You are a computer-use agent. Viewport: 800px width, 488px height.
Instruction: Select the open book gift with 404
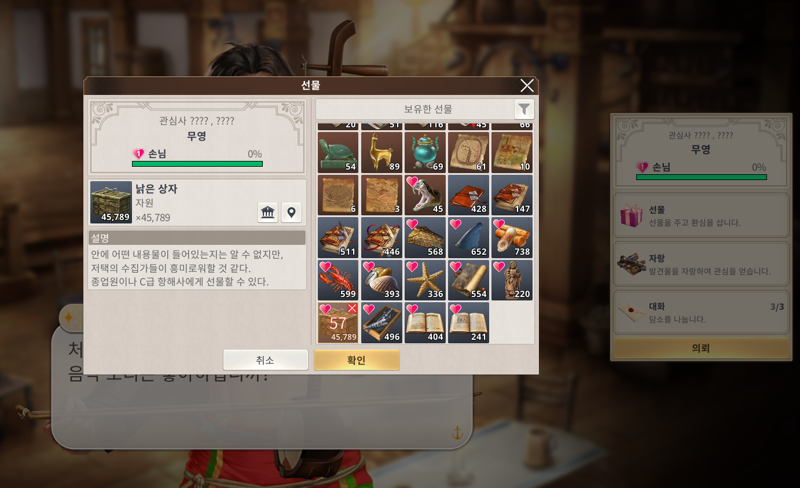(x=424, y=323)
